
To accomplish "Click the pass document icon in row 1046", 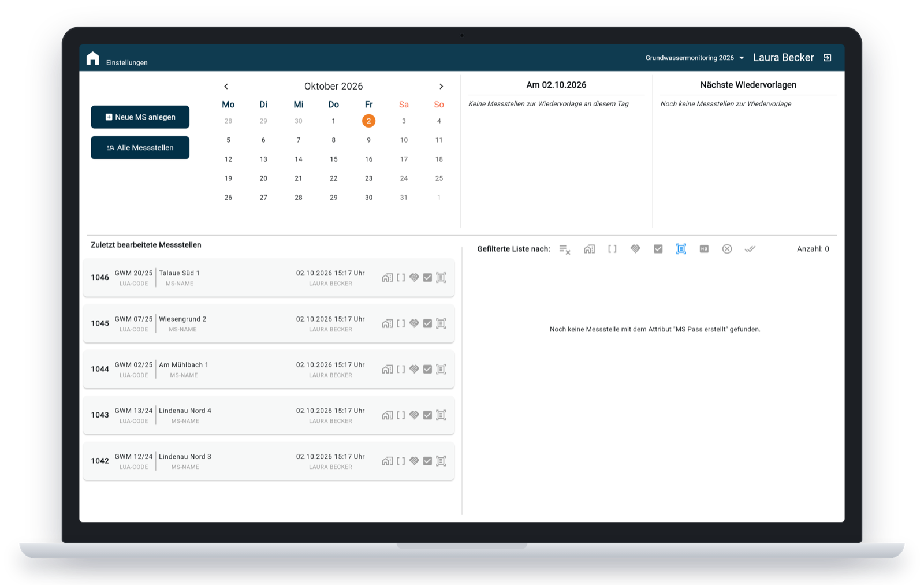I will pos(441,278).
